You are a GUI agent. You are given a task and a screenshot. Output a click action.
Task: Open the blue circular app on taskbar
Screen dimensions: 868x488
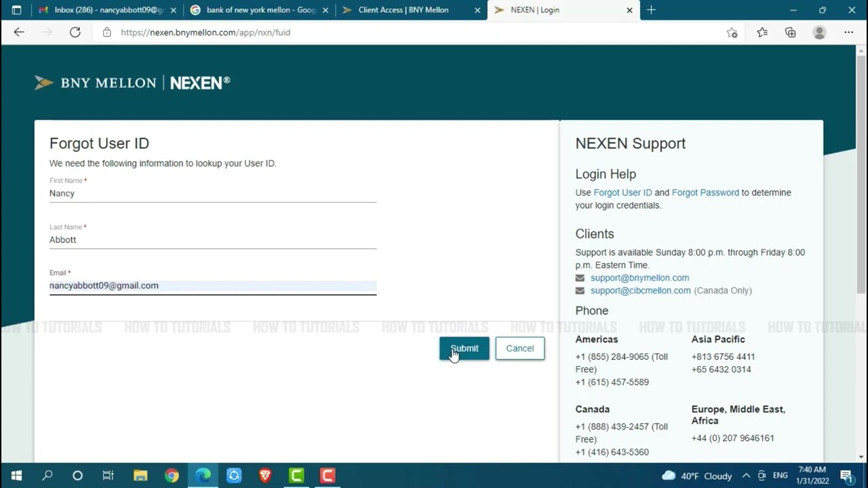pyautogui.click(x=234, y=476)
